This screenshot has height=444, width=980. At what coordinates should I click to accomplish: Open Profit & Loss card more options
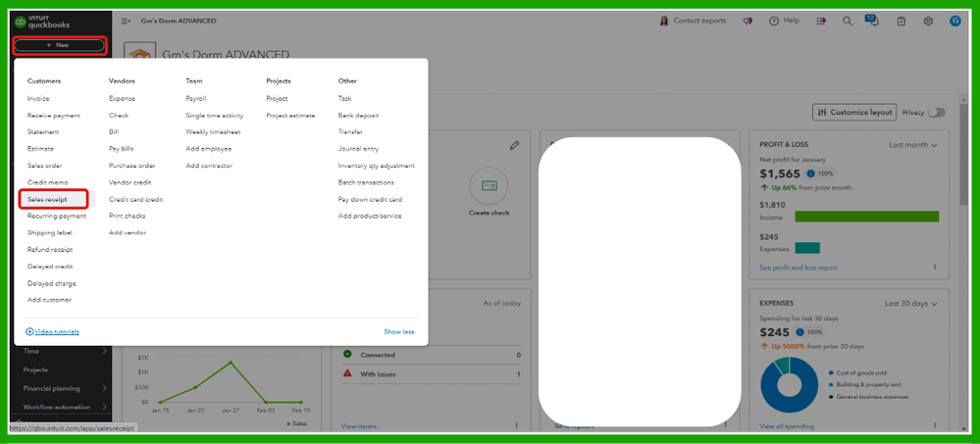point(935,267)
